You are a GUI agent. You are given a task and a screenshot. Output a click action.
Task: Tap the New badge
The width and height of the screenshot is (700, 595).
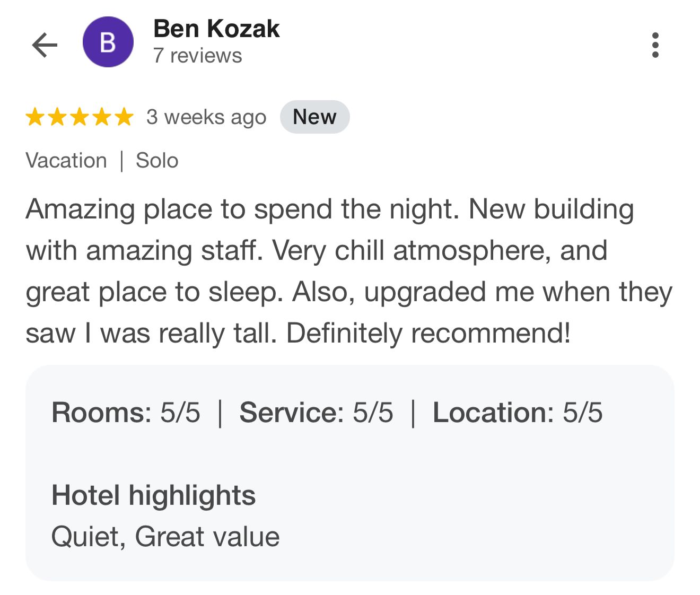click(x=314, y=117)
